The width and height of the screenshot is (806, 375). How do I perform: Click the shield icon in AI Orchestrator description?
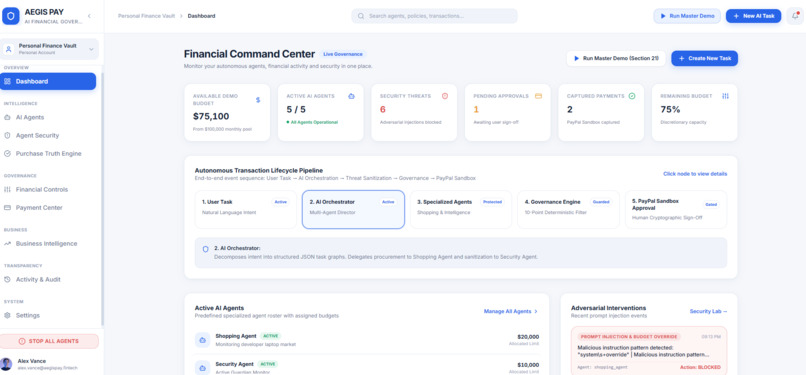point(206,249)
